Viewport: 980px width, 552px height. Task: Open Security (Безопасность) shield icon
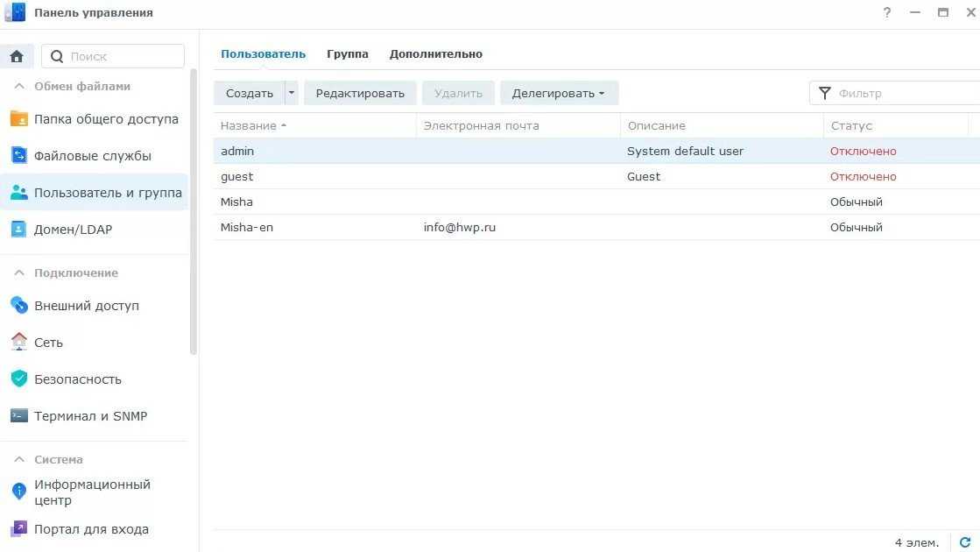[19, 379]
